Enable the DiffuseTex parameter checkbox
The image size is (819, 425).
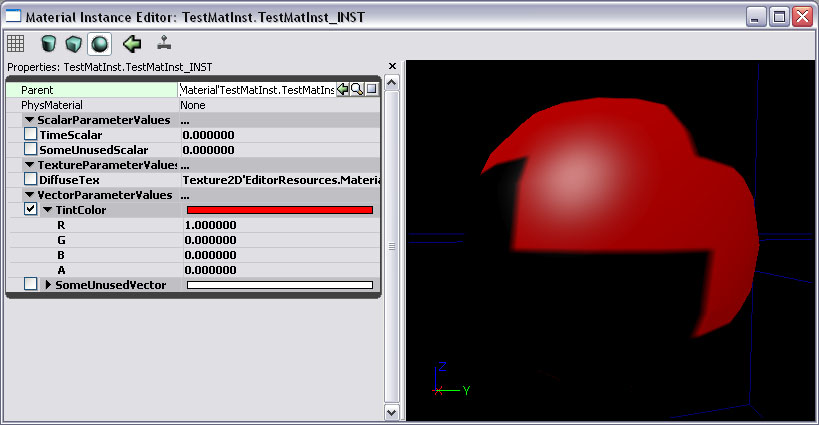point(30,179)
